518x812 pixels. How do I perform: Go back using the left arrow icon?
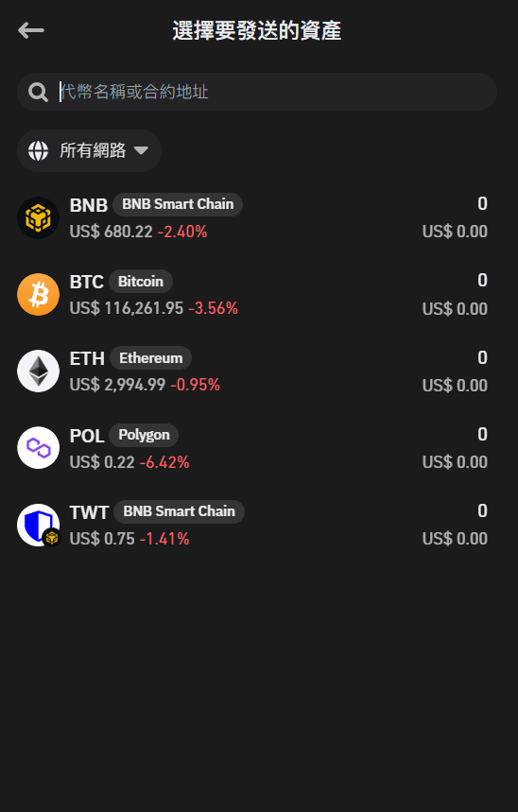click(x=31, y=30)
